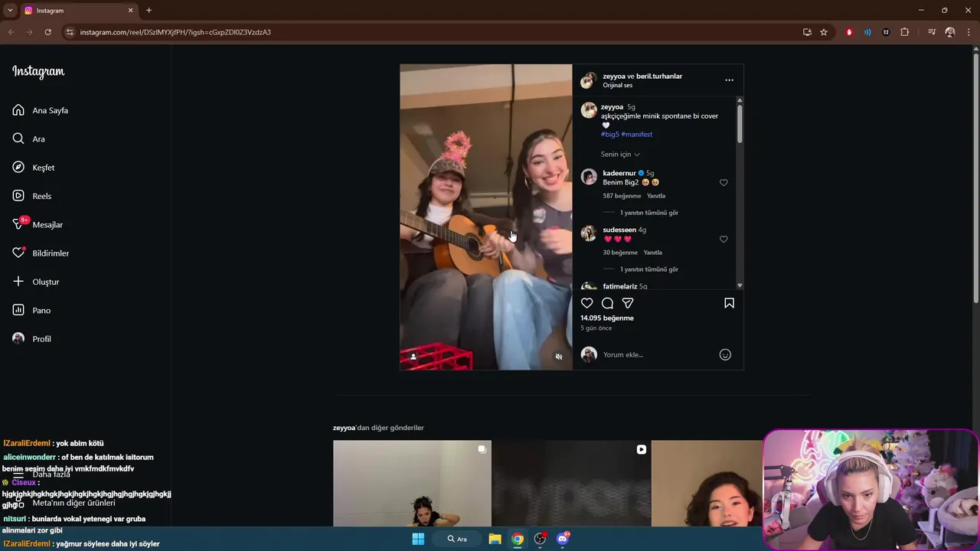Reload the browser page
This screenshot has width=980, height=551.
pos(47,32)
